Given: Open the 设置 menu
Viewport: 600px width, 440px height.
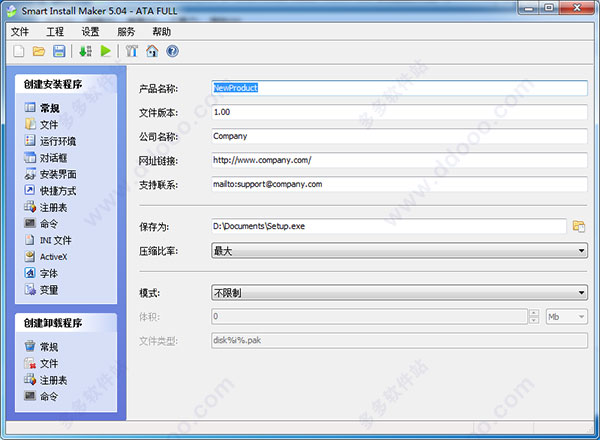Looking at the screenshot, I should 90,32.
